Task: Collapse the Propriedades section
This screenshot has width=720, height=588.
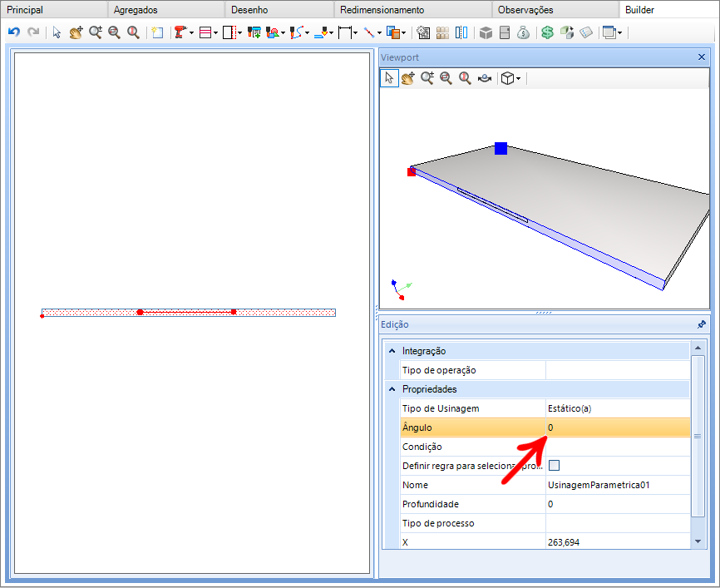Action: [x=392, y=389]
